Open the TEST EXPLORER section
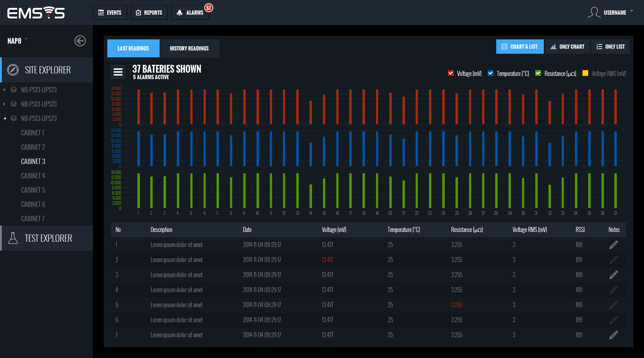This screenshot has height=358, width=644. [x=47, y=238]
